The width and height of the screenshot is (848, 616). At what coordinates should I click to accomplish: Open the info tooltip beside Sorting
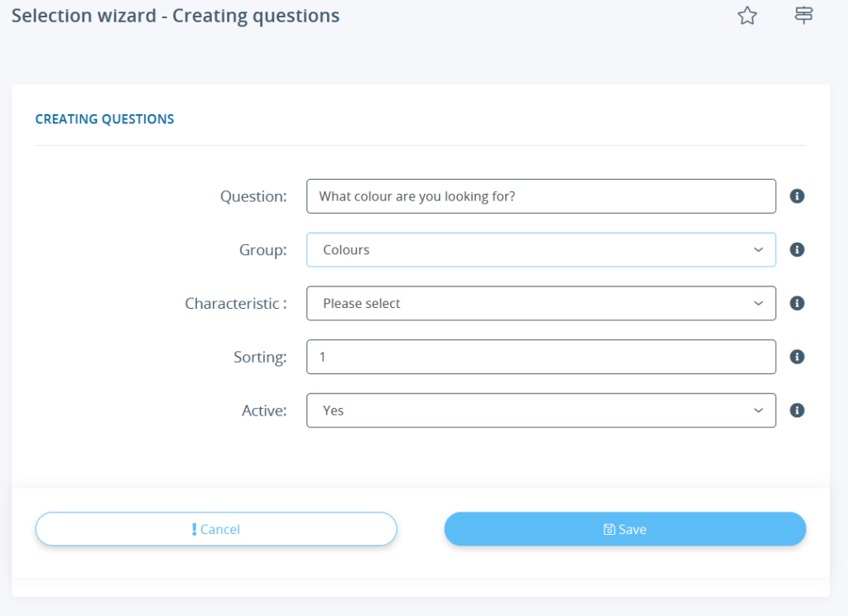797,356
